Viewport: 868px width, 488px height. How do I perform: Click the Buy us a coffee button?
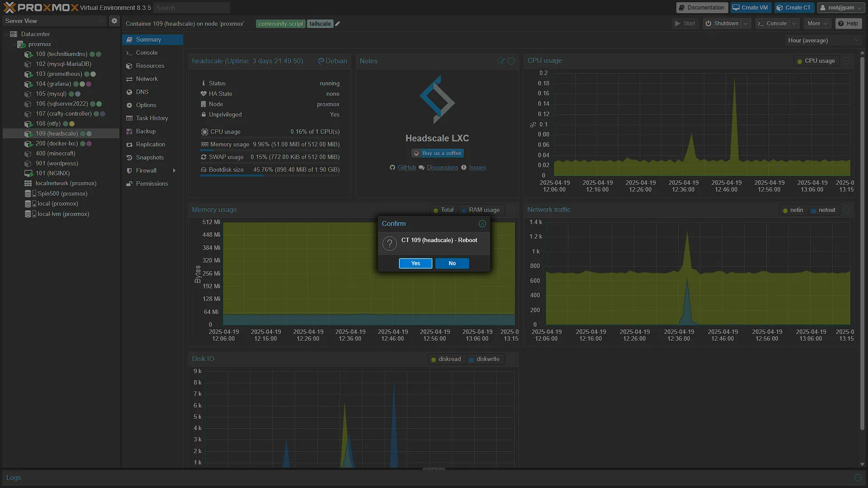(x=437, y=154)
